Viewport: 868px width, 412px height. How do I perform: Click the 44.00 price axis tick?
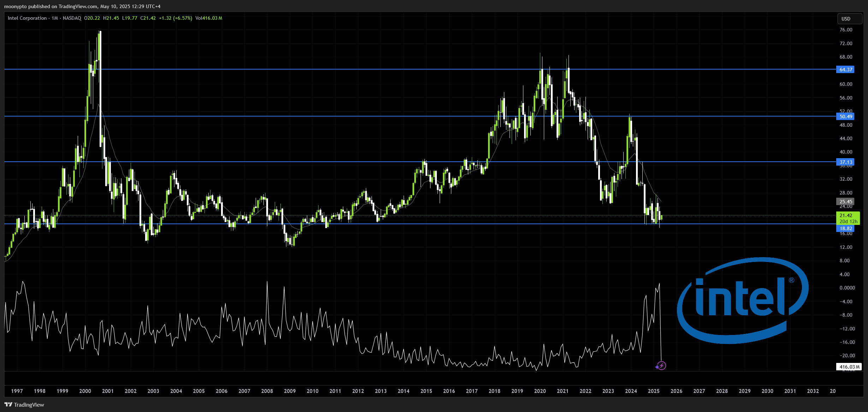click(846, 138)
